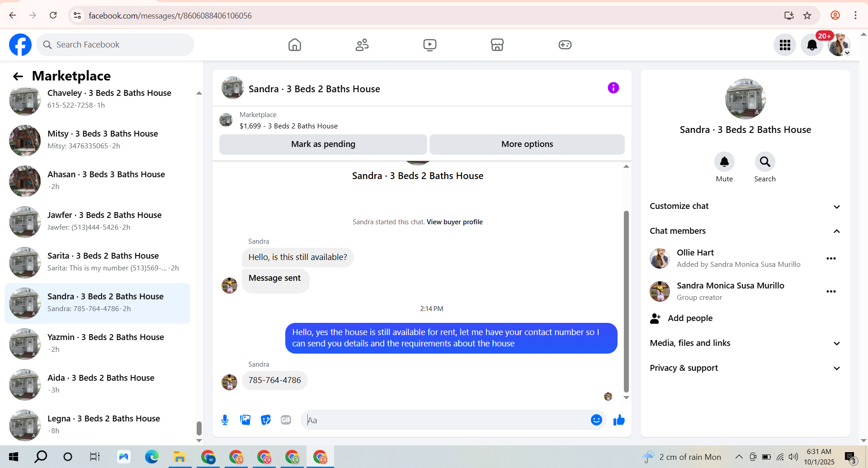Screen dimensions: 868x468
Task: Open Microsoft Edge from the taskbar
Action: click(x=151, y=457)
